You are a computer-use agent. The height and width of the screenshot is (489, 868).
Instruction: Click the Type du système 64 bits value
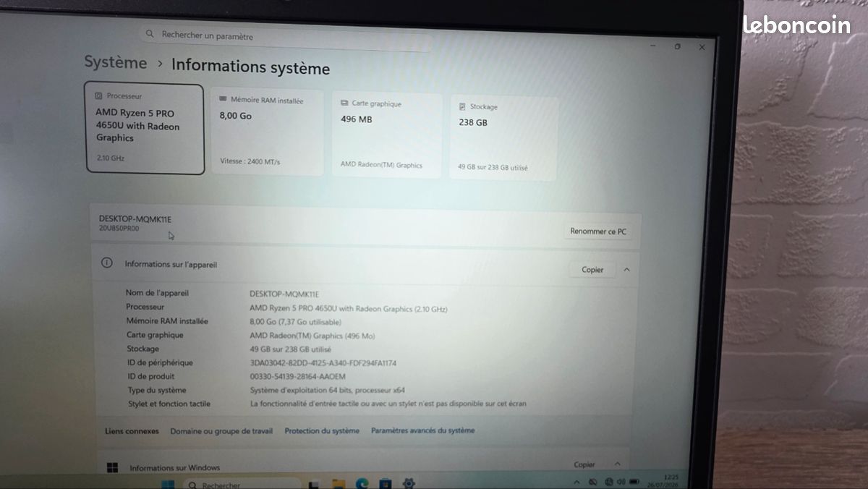328,391
